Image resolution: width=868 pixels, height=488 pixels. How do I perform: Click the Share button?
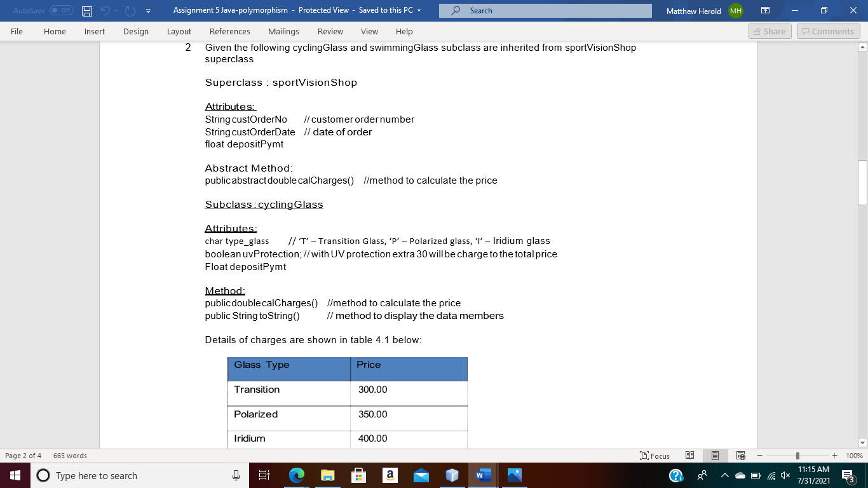coord(770,30)
